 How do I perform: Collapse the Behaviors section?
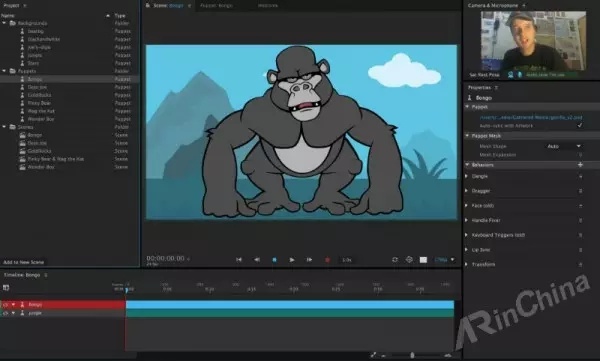tap(467, 165)
